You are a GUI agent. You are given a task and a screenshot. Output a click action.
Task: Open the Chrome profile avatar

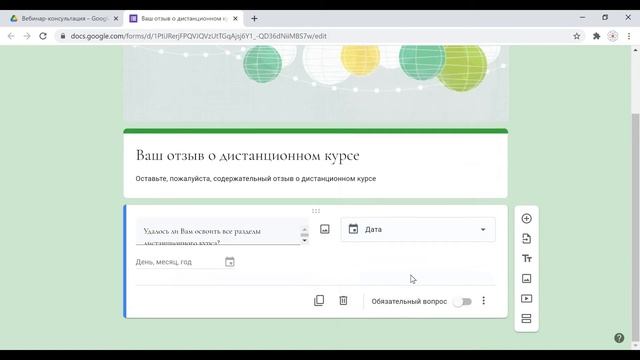[612, 36]
